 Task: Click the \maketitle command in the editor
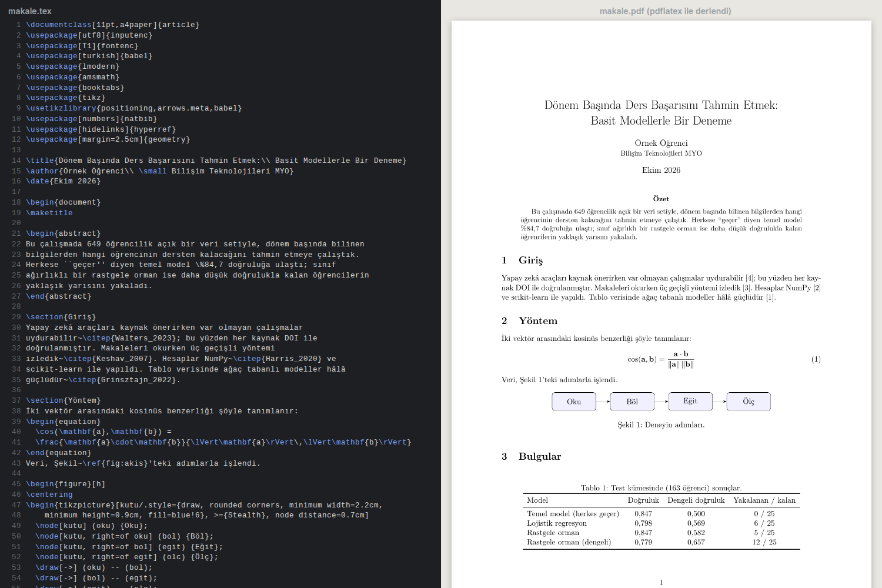pyautogui.click(x=49, y=213)
